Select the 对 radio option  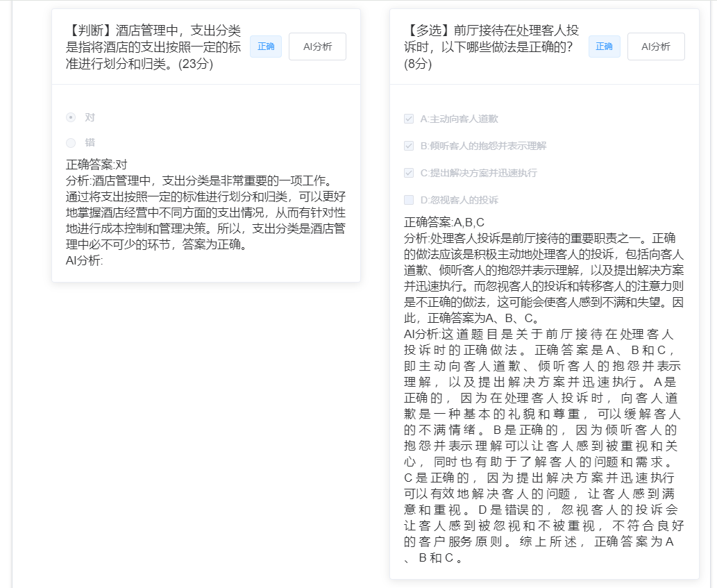pos(71,117)
